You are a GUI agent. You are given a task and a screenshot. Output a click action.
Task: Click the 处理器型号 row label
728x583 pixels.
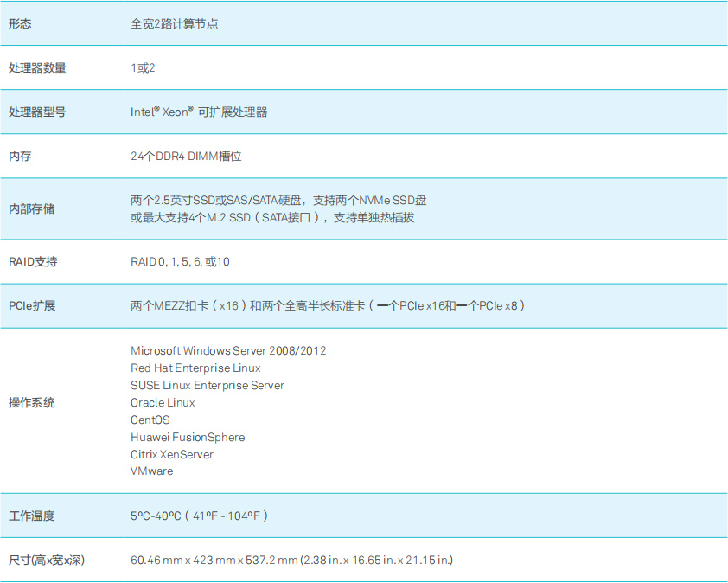(x=37, y=112)
